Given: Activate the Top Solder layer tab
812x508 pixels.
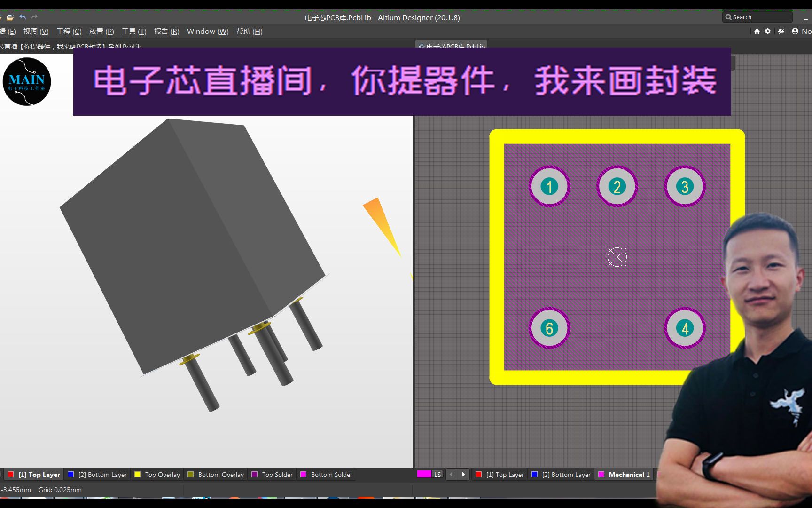Looking at the screenshot, I should pos(273,475).
